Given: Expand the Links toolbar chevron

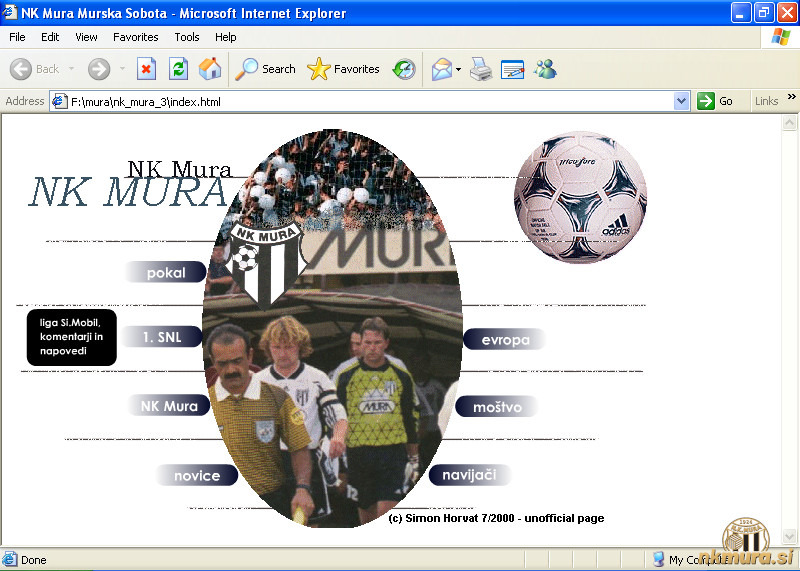Looking at the screenshot, I should click(x=791, y=98).
